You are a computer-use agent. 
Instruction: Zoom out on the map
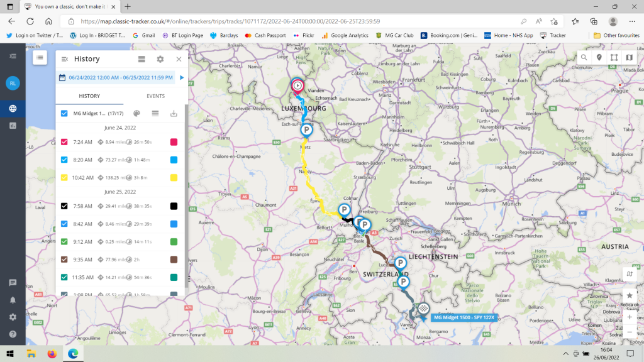coord(630,332)
